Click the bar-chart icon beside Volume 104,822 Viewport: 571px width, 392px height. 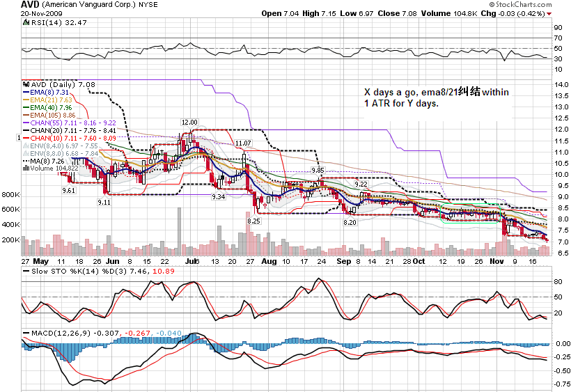pyautogui.click(x=26, y=168)
